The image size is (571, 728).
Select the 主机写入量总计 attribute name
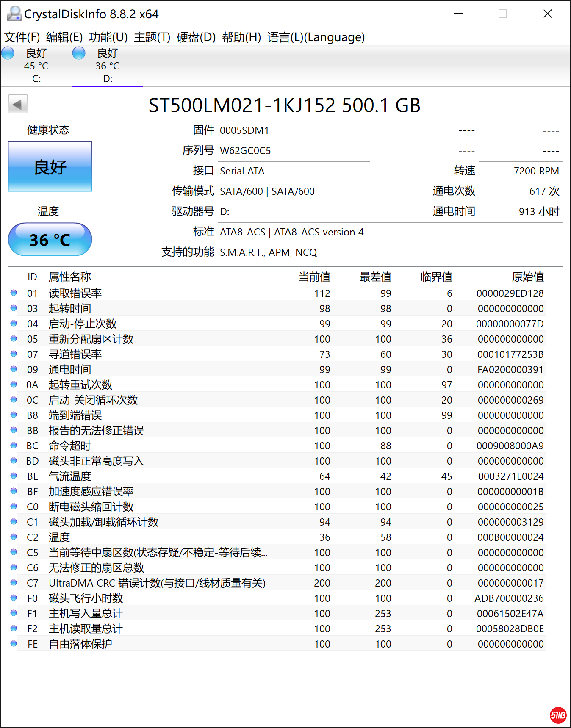(x=86, y=614)
